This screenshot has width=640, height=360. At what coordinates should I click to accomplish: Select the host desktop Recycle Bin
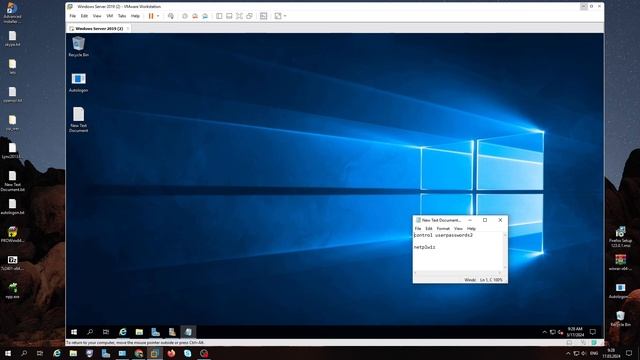620,318
